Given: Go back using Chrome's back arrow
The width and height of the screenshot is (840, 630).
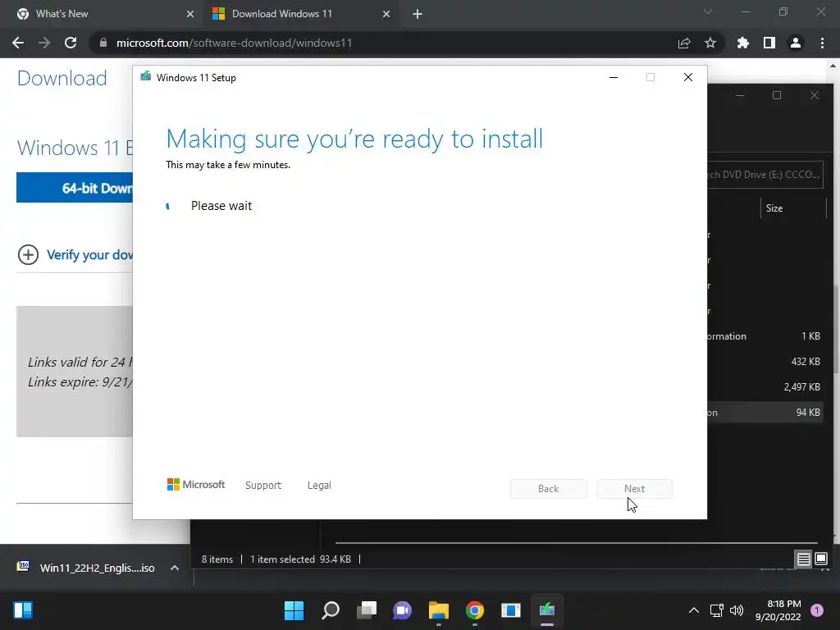Looking at the screenshot, I should pyautogui.click(x=18, y=43).
